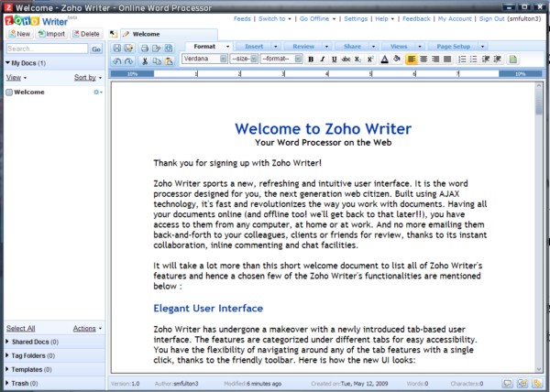Click the Export document icon
This screenshot has height=392, width=550.
click(157, 49)
